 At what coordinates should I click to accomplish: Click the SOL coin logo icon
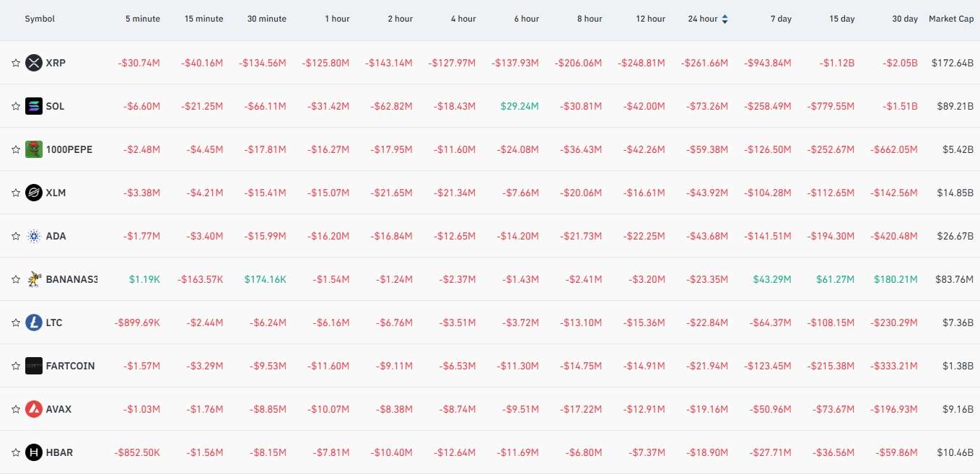34,106
